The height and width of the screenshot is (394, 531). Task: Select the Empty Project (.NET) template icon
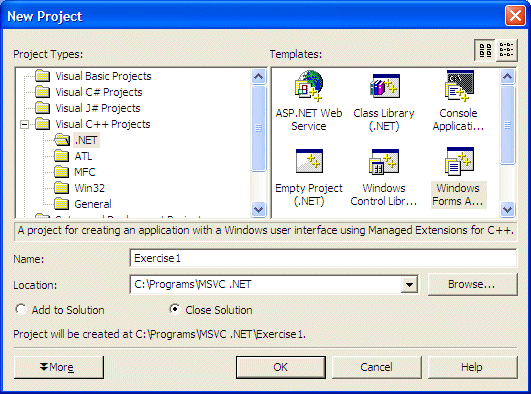pyautogui.click(x=309, y=161)
